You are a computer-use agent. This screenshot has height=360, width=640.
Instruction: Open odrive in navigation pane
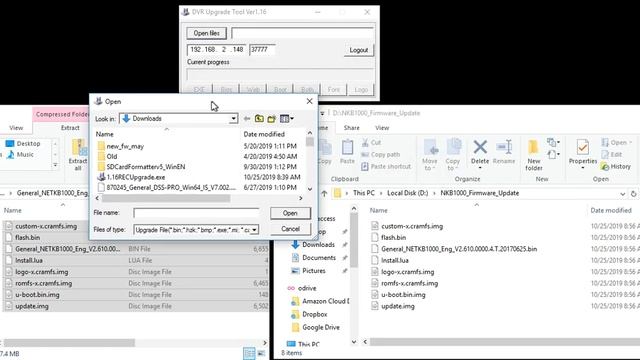point(302,288)
